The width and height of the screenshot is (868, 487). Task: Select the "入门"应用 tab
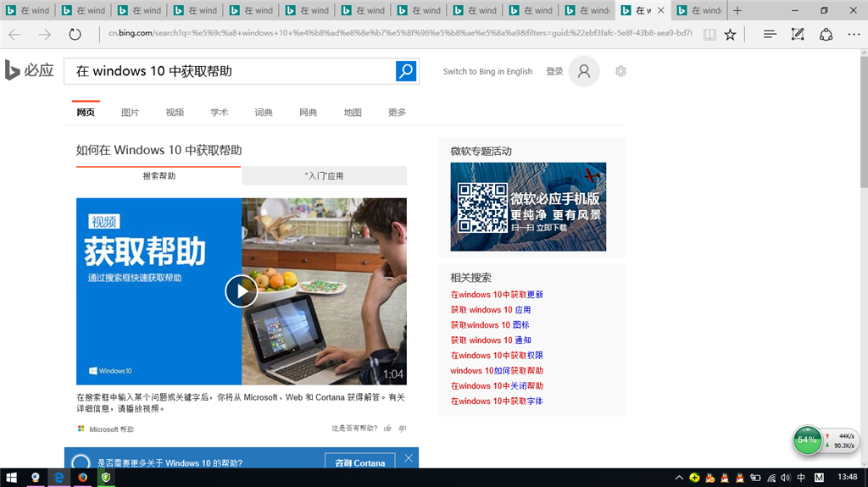click(325, 175)
